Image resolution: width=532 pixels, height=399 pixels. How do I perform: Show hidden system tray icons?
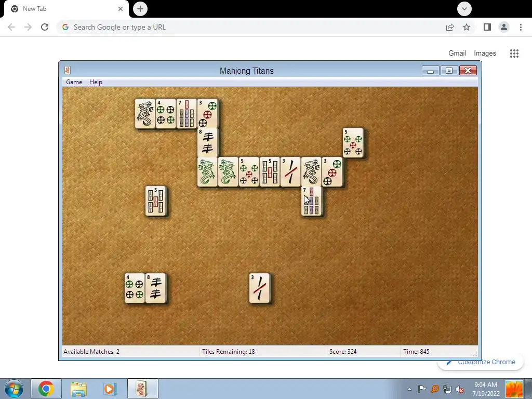(409, 389)
